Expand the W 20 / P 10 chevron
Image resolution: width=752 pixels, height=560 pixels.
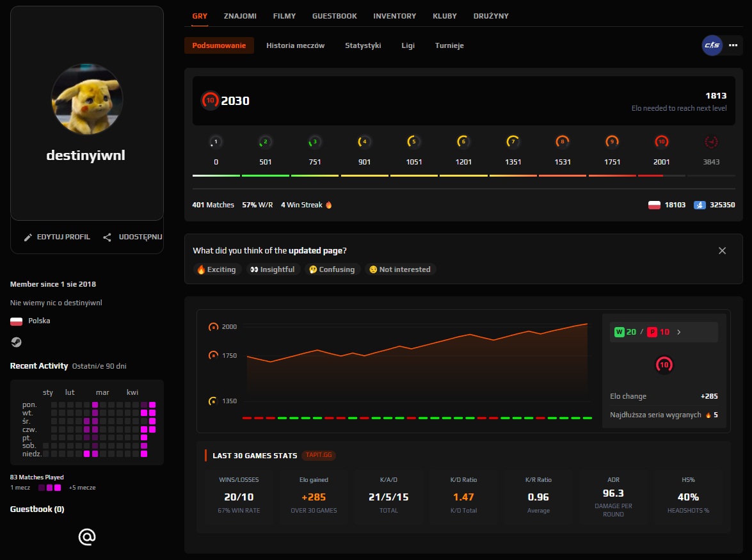click(x=678, y=332)
